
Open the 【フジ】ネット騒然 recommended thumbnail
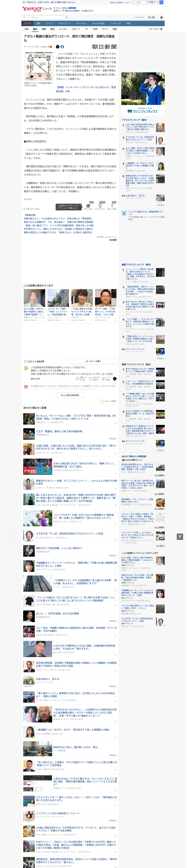point(58,298)
